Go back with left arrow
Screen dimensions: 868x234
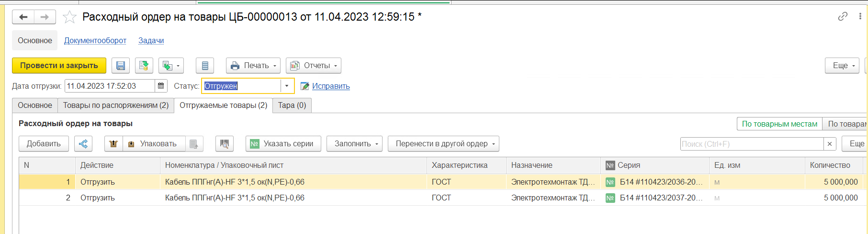(23, 17)
